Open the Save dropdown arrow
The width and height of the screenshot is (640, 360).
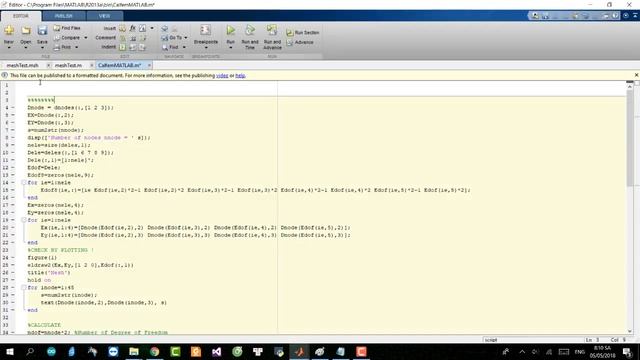[x=42, y=48]
